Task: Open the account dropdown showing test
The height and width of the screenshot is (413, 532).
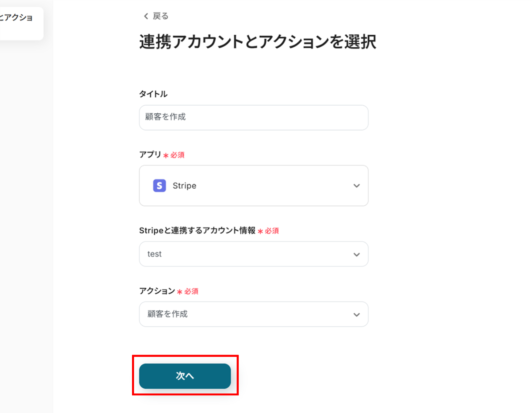Action: point(253,254)
